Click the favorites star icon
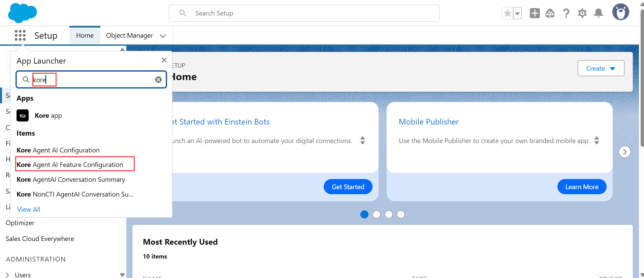Image resolution: width=644 pixels, height=278 pixels. pyautogui.click(x=507, y=13)
